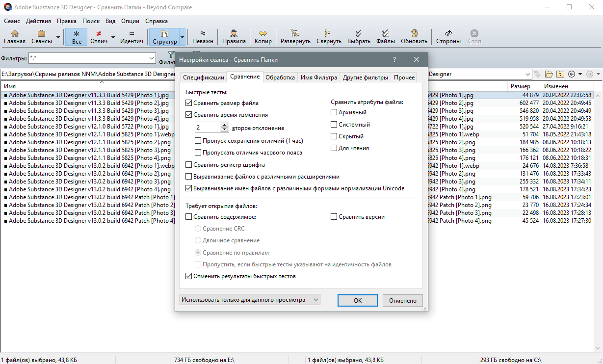Click the Отменено cancel button
Image resolution: width=603 pixels, height=364 pixels.
point(403,300)
